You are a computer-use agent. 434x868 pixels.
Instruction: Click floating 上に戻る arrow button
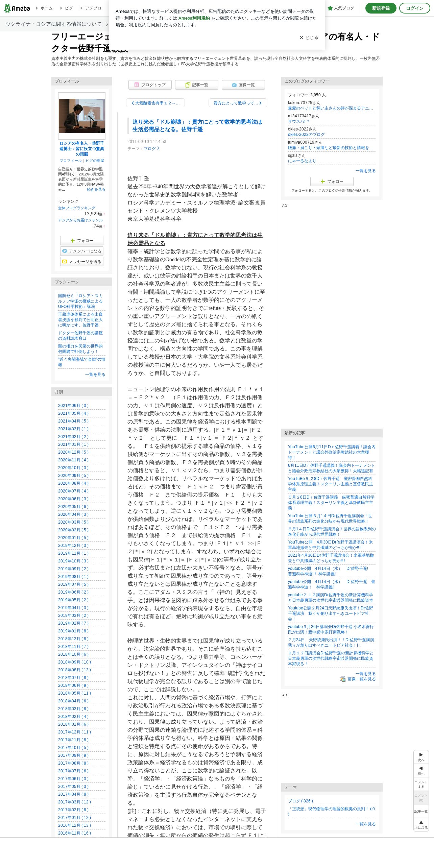coord(421,825)
